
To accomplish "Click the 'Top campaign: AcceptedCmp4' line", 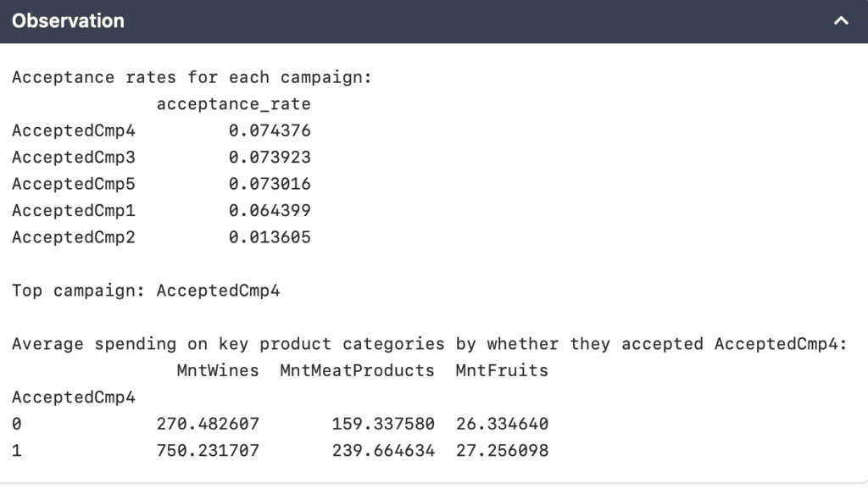I will click(x=146, y=291).
